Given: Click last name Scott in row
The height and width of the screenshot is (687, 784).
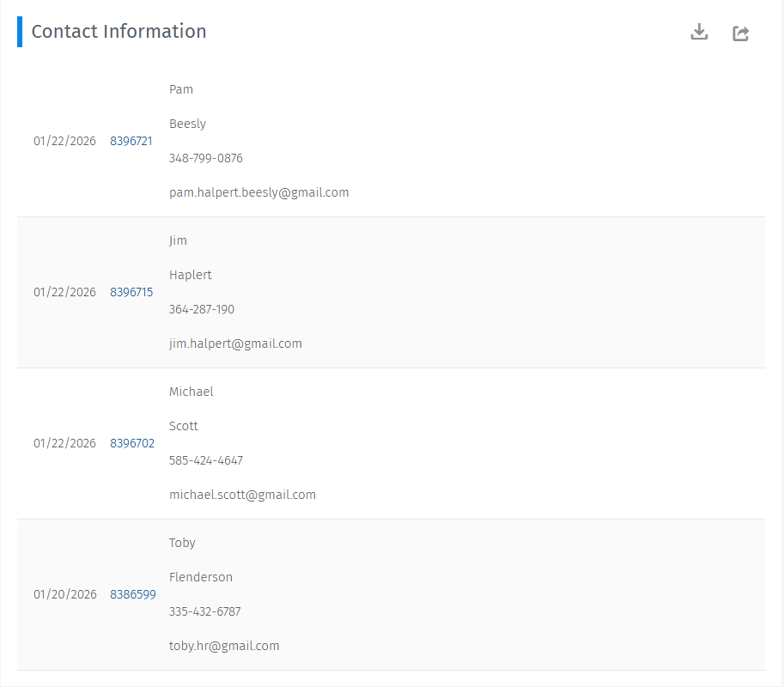Looking at the screenshot, I should [x=184, y=426].
